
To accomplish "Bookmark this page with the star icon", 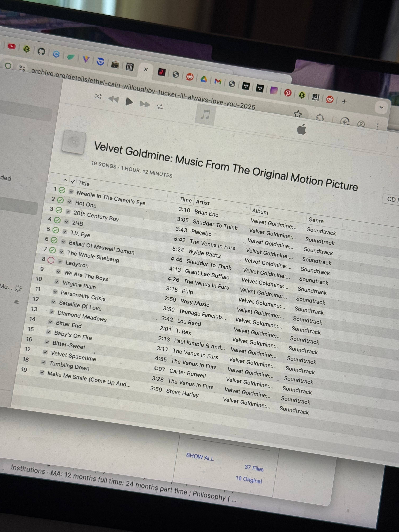I will (x=298, y=114).
